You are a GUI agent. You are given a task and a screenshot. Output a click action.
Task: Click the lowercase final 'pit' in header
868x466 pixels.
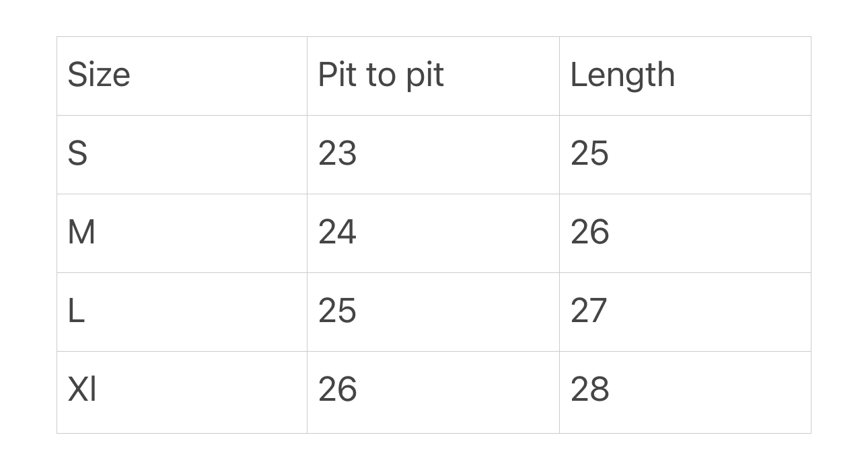[425, 75]
